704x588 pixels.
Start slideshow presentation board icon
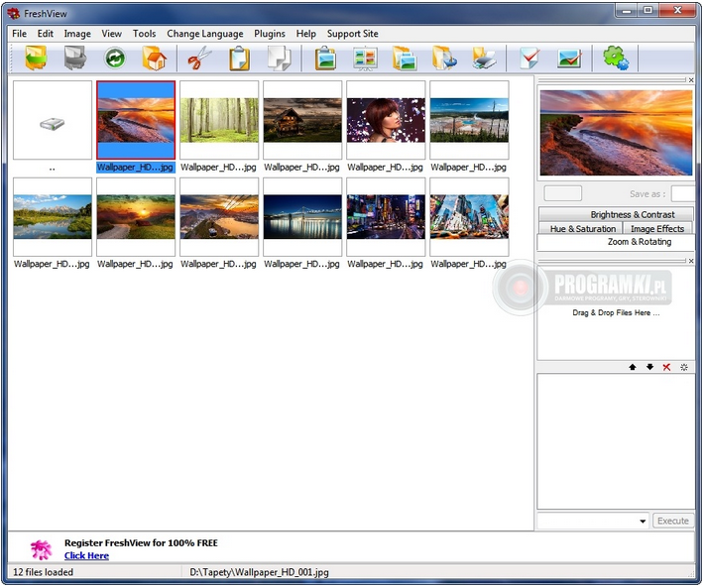(x=365, y=59)
